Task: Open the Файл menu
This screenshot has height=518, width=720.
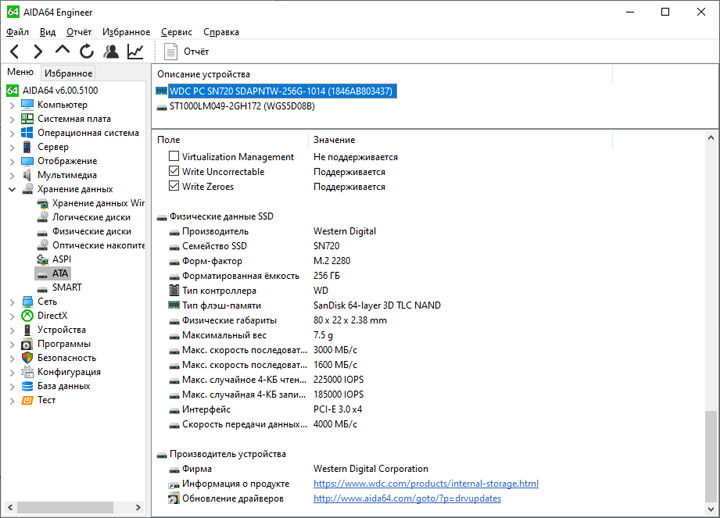Action: click(x=17, y=32)
